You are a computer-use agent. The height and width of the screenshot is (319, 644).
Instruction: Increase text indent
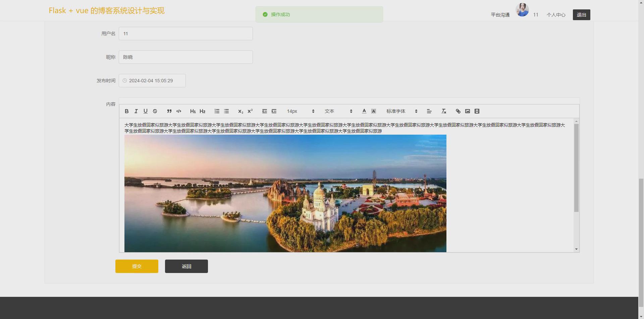[x=274, y=111]
